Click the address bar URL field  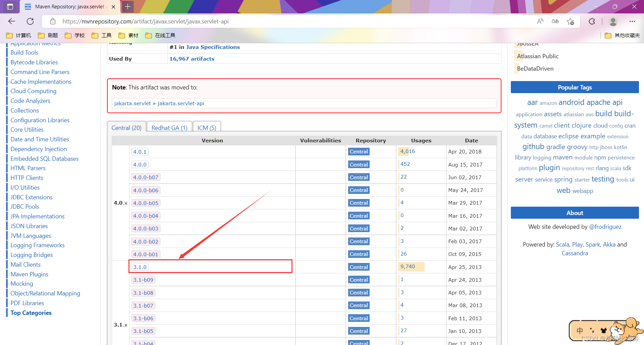146,21
